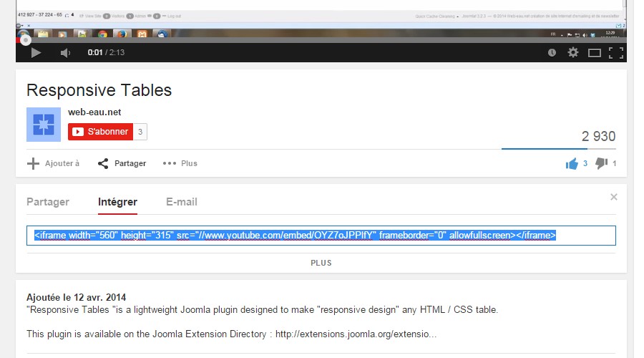Screen dimensions: 644x358
Task: Click the Thunderbird icon in the video's taskbar
Action: (162, 34)
